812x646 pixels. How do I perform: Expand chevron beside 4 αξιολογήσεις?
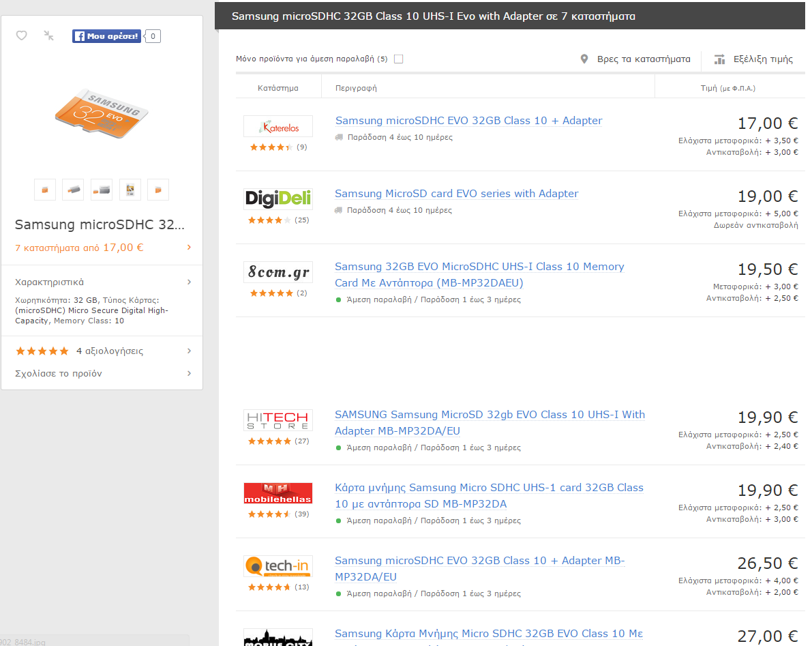click(189, 351)
